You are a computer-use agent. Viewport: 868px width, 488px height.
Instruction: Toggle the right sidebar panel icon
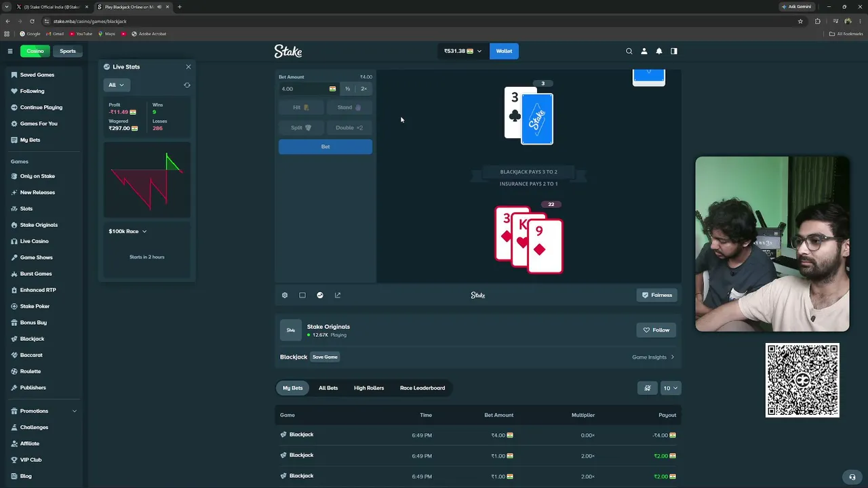pos(674,51)
